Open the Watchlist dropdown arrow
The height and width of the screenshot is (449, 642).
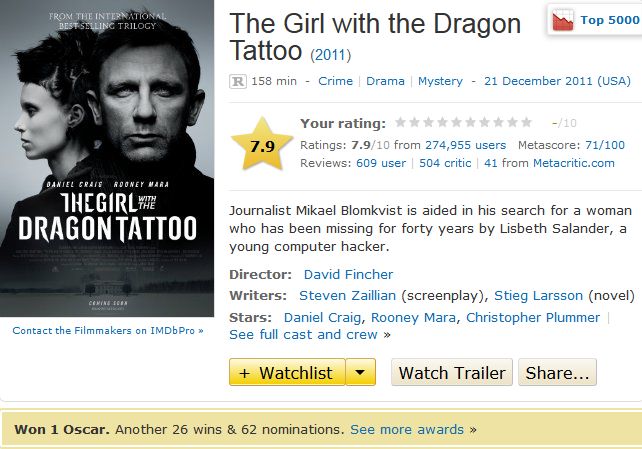360,373
